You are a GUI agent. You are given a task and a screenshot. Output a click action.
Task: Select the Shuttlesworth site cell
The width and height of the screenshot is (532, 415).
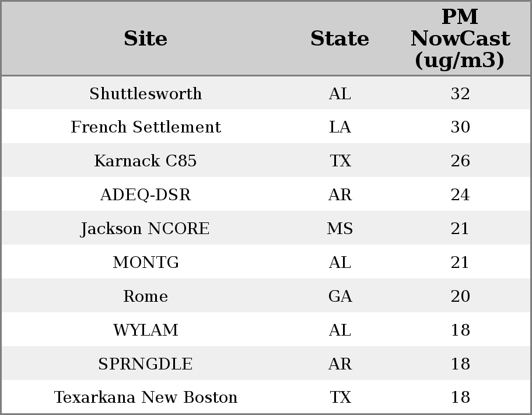point(146,93)
